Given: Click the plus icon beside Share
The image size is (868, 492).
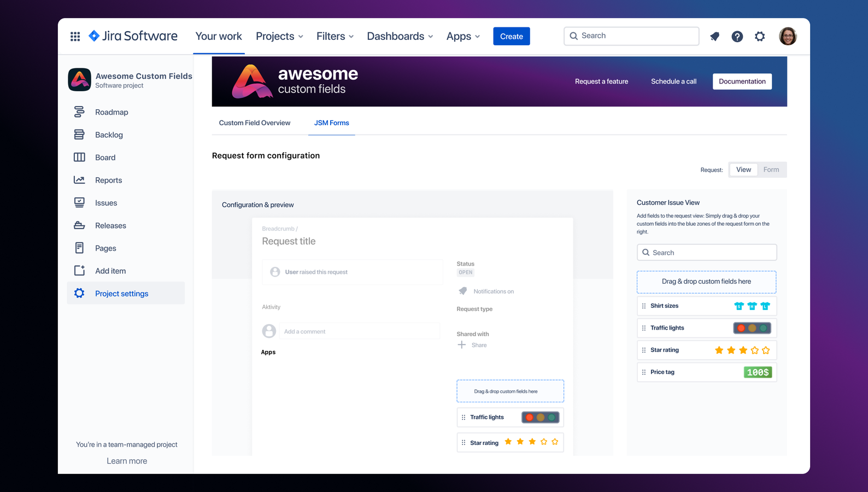Looking at the screenshot, I should [462, 345].
